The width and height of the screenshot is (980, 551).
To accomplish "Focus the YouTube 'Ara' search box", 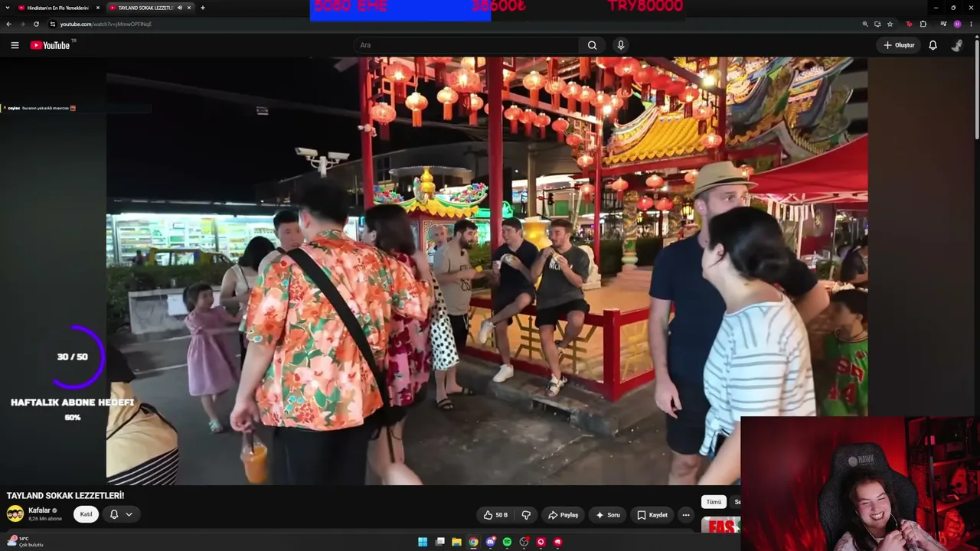I will (x=467, y=45).
